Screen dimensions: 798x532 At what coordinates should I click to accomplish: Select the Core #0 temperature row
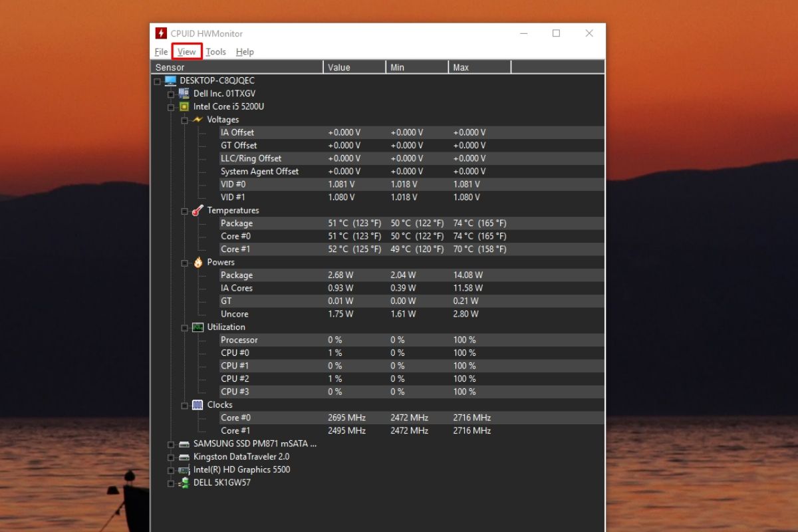412,236
